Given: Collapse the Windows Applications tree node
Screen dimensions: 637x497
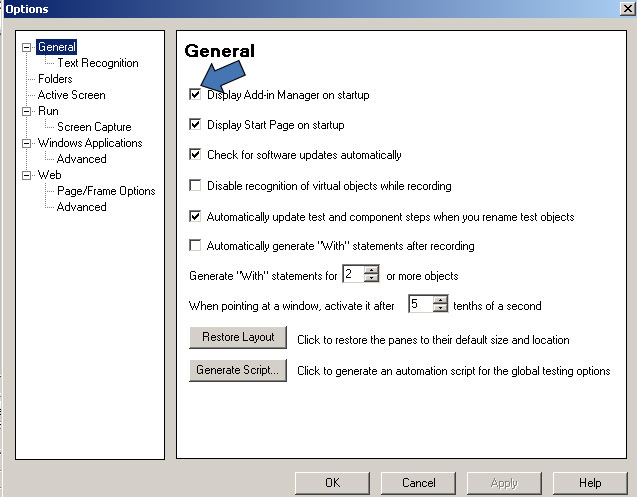Looking at the screenshot, I should [26, 143].
